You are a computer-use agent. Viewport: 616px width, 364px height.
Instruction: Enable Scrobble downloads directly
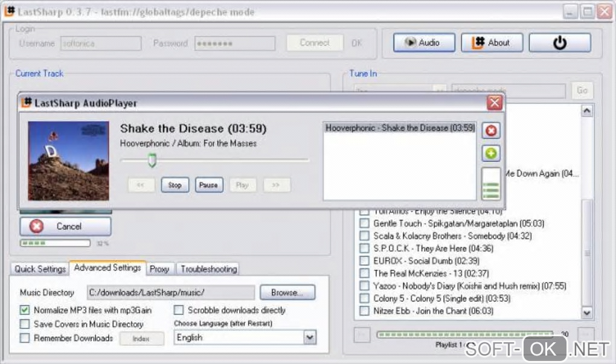[x=179, y=310]
